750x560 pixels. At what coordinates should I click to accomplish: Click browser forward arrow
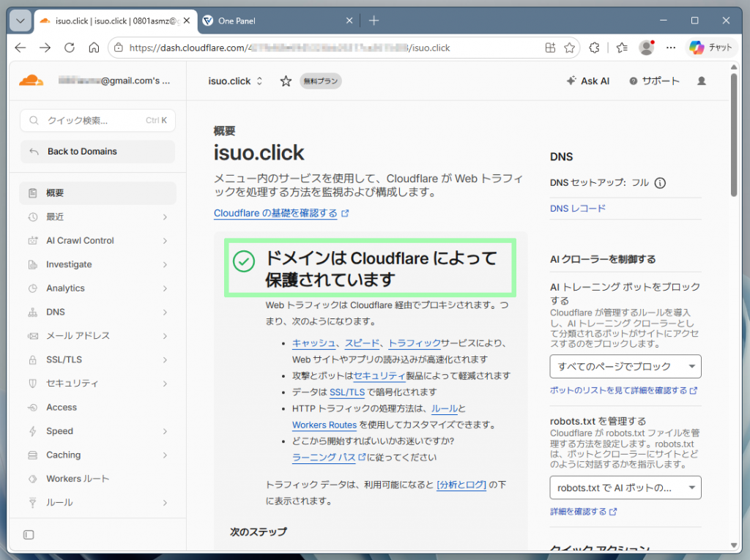[45, 48]
